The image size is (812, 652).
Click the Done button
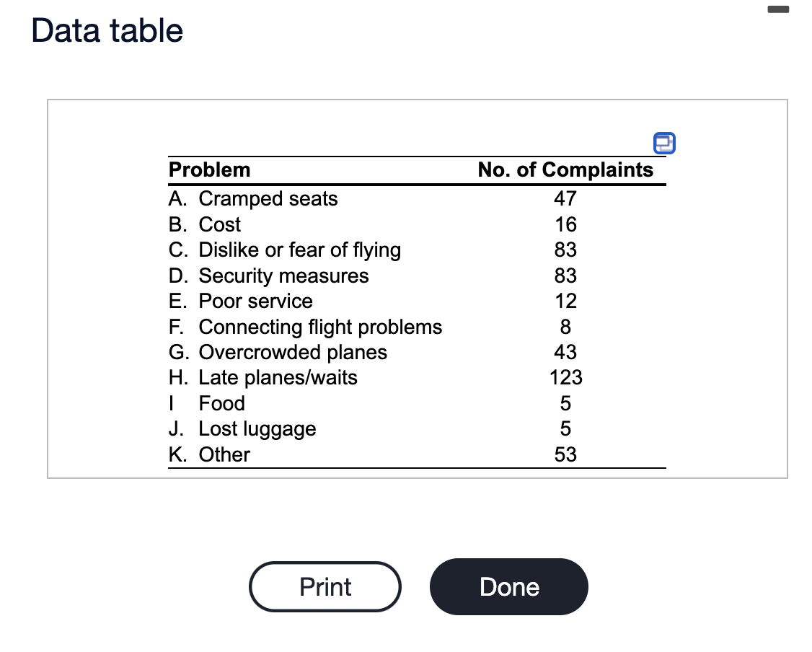click(x=508, y=586)
